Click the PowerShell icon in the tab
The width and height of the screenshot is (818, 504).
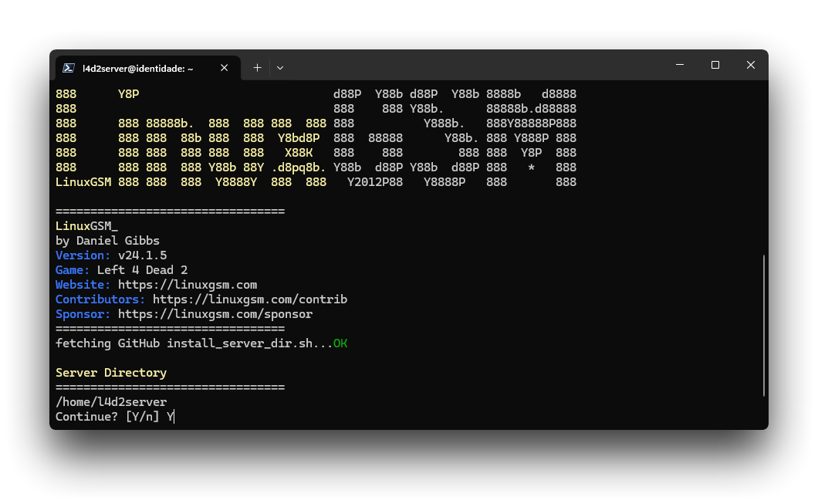[69, 68]
